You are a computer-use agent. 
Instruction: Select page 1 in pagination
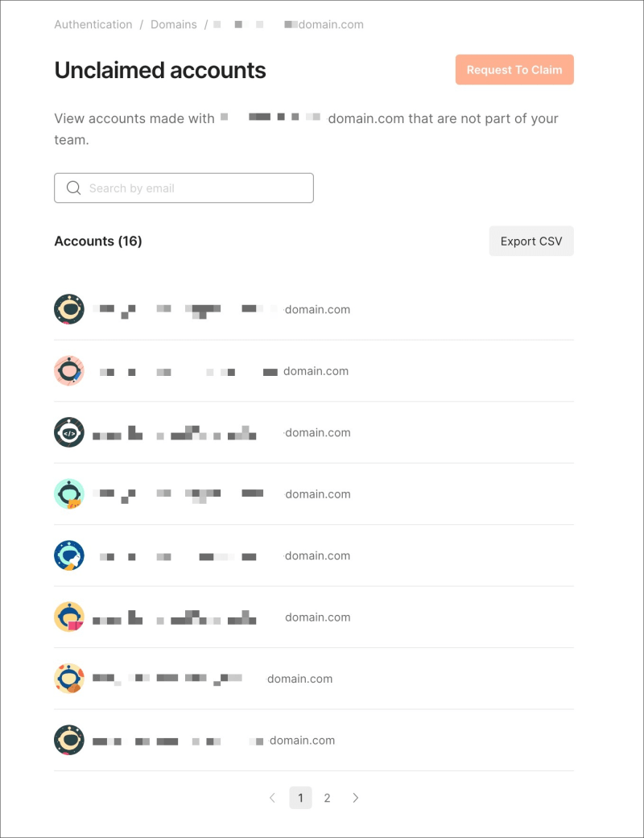coord(300,798)
